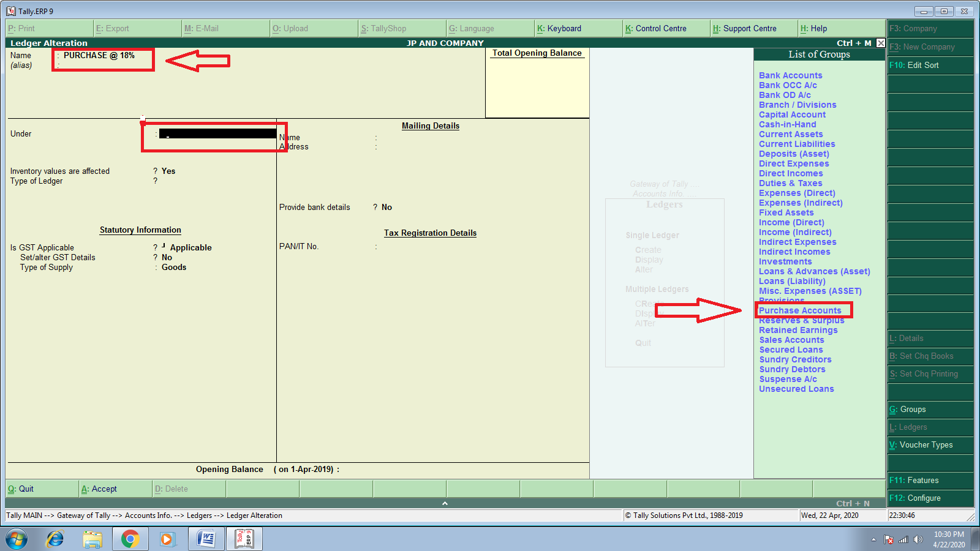Select Fixed Assets group

[786, 212]
